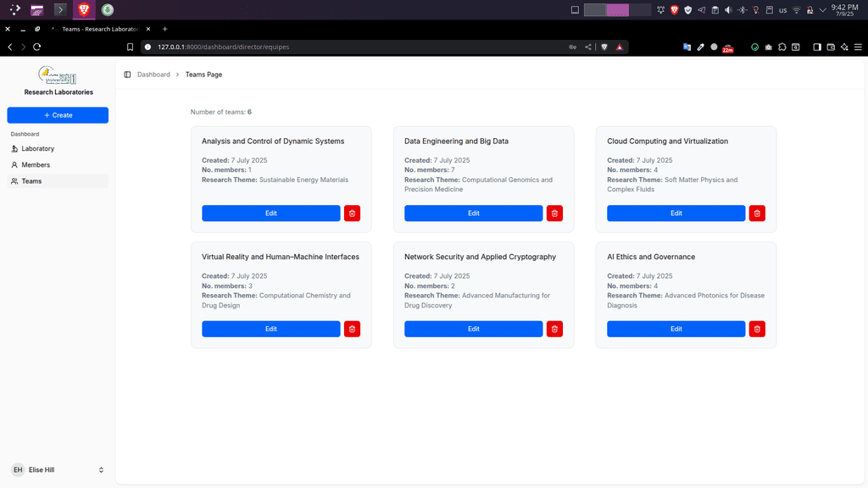
Task: Toggle the browser sidebar panel in toolbar
Action: (817, 47)
